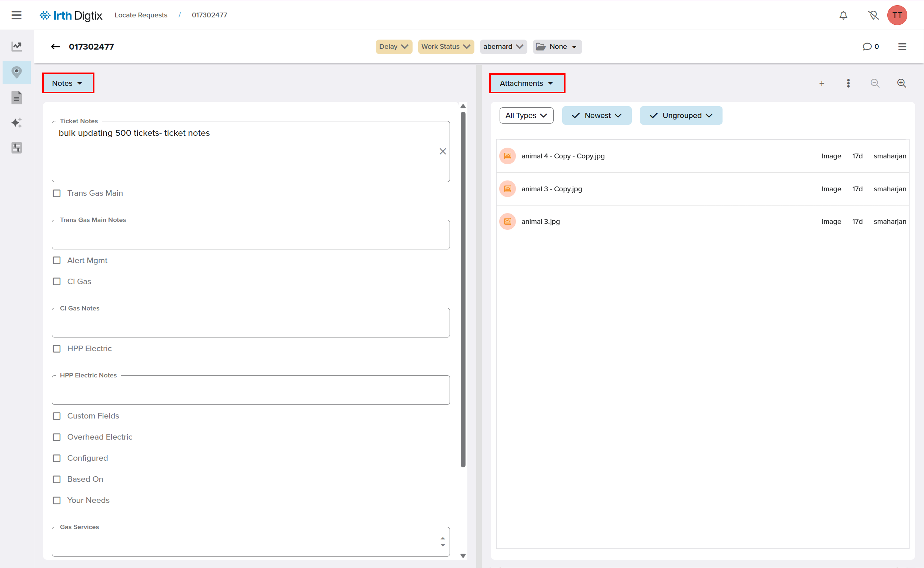Add attachment with the plus icon
This screenshot has height=568, width=924.
[x=821, y=83]
